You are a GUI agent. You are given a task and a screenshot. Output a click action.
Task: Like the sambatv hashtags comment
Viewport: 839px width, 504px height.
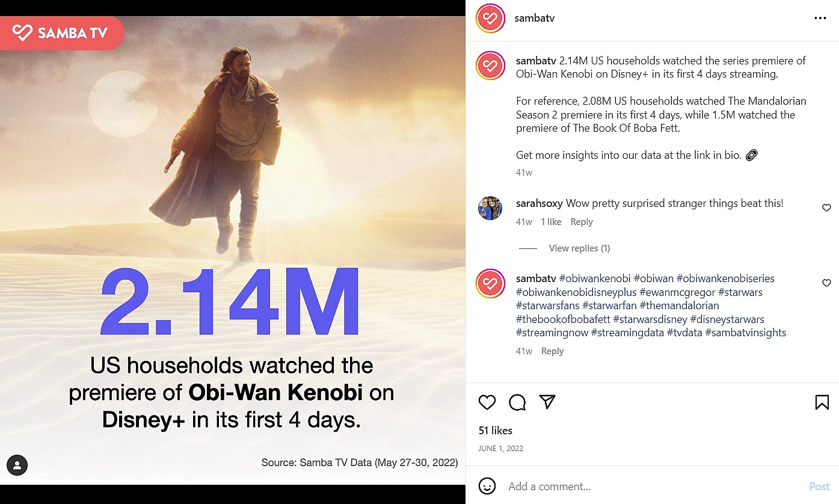826,283
